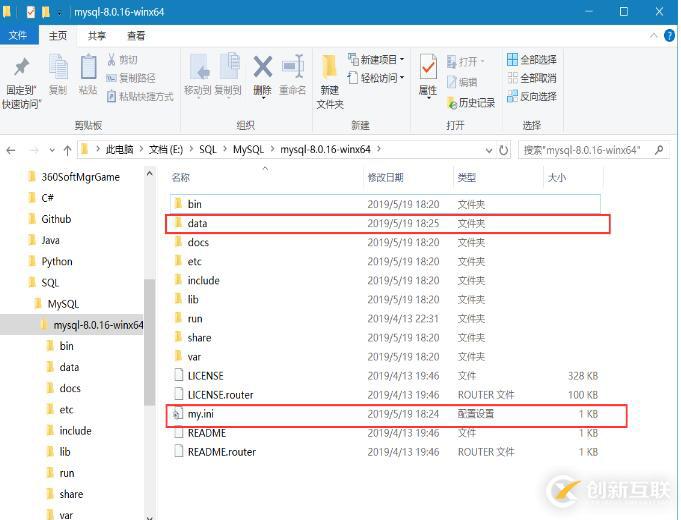Select Python folder in navigation tree
681x520 pixels.
tap(57, 262)
